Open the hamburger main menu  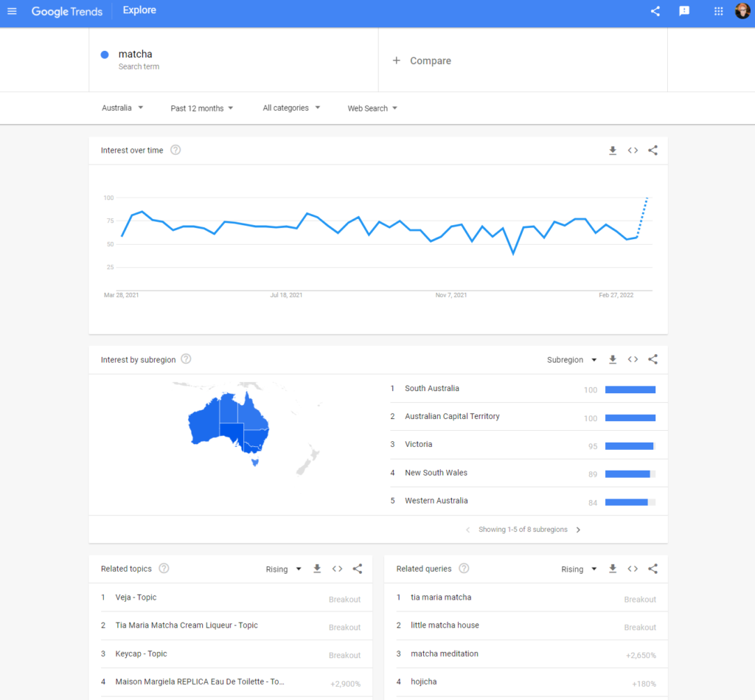pos(12,11)
